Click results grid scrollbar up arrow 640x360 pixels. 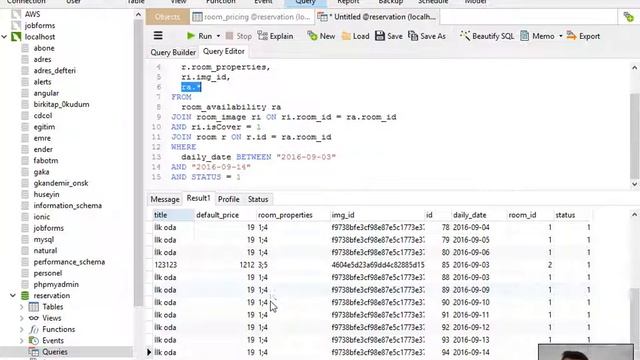[635, 215]
